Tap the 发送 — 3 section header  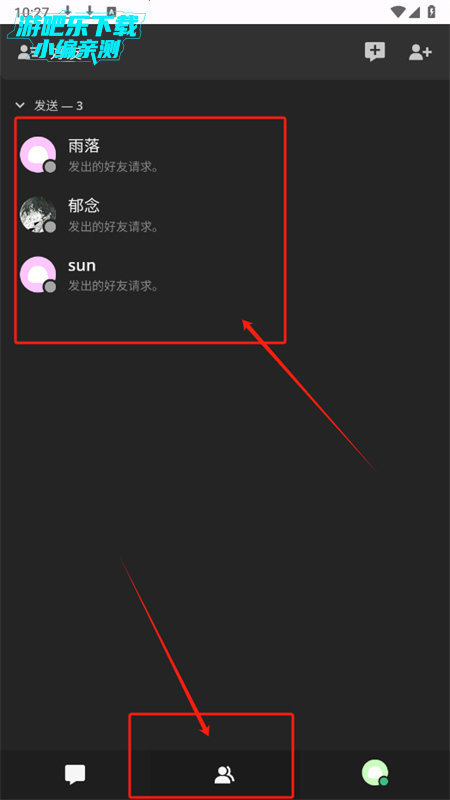58,106
